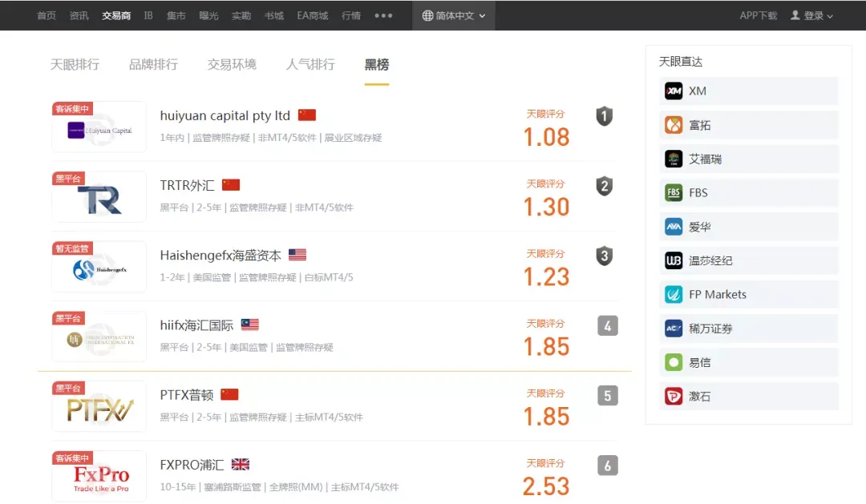Open FXPRO浦汇 broker link
The image size is (866, 504).
pyautogui.click(x=192, y=465)
